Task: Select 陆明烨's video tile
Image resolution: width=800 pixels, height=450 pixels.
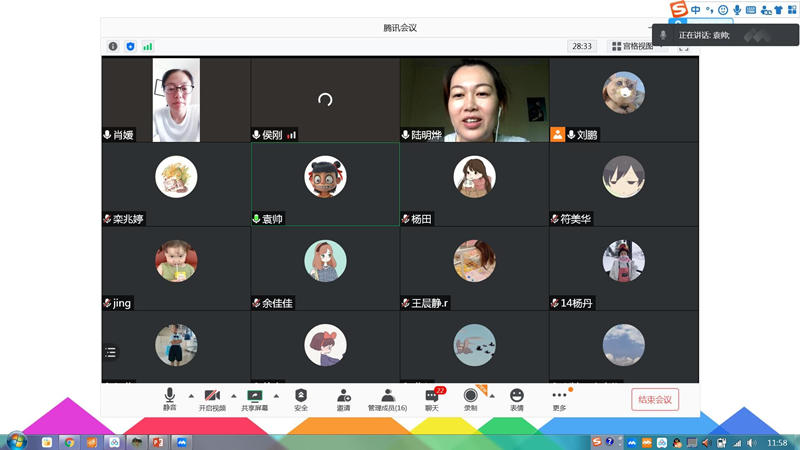Action: [474, 99]
